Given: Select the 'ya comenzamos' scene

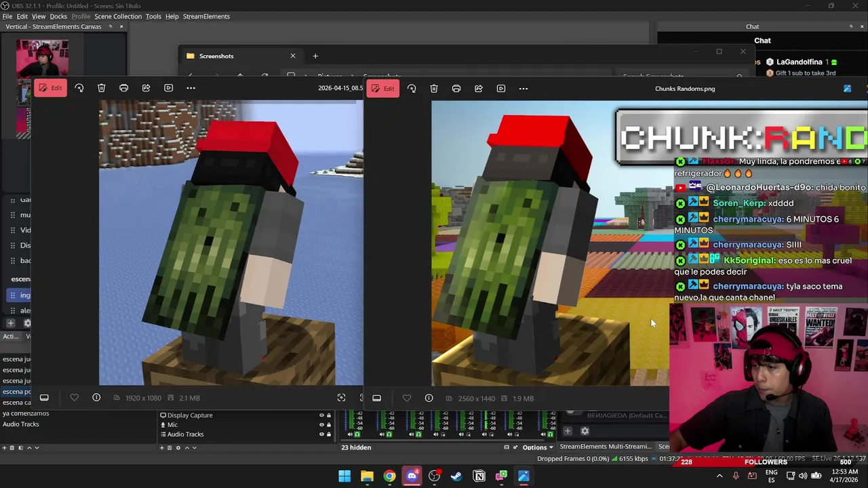Looking at the screenshot, I should pyautogui.click(x=26, y=413).
